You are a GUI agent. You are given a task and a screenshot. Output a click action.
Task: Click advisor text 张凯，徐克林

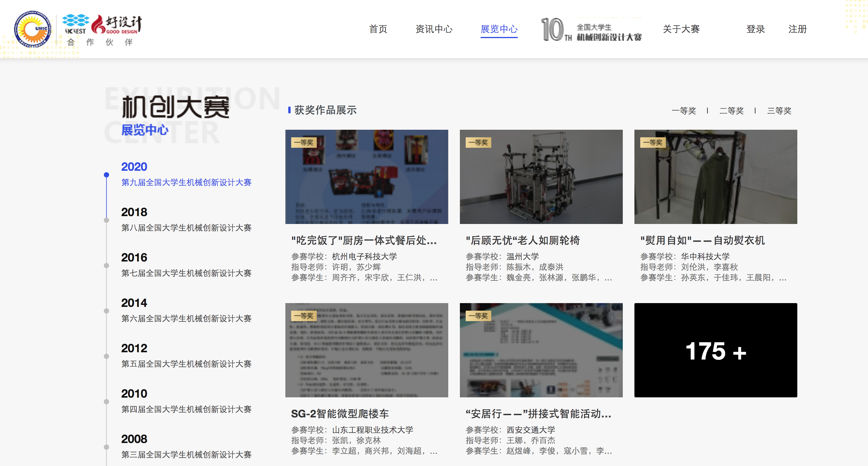[357, 440]
